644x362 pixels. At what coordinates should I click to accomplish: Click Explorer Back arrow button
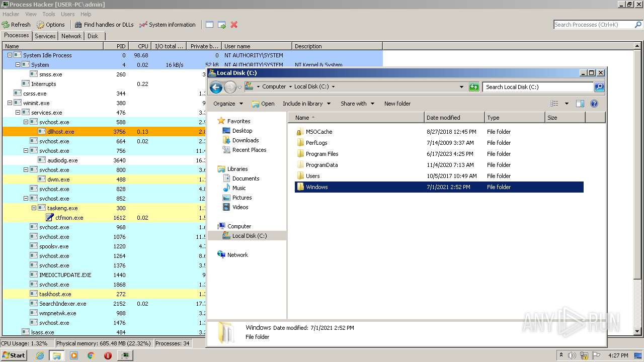tap(216, 87)
